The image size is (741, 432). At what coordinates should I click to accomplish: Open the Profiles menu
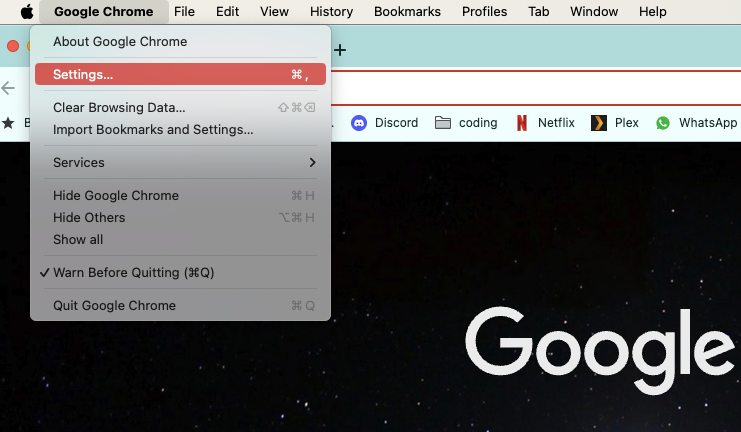[x=484, y=11]
